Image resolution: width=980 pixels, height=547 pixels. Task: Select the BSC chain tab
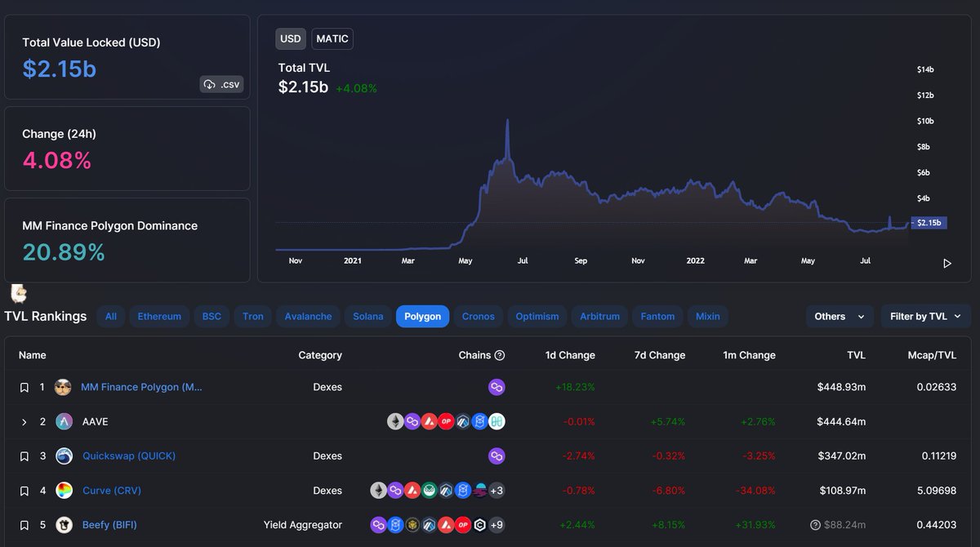point(212,316)
